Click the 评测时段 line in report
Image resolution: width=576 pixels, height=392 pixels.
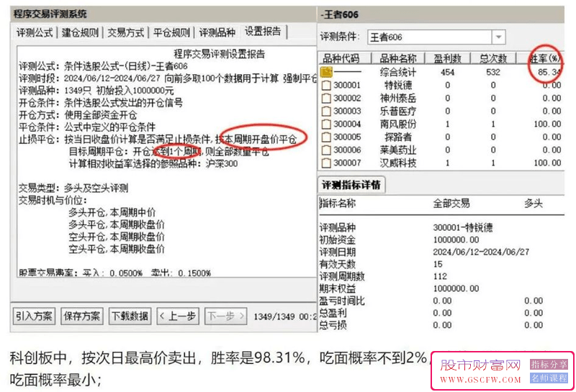pos(168,78)
